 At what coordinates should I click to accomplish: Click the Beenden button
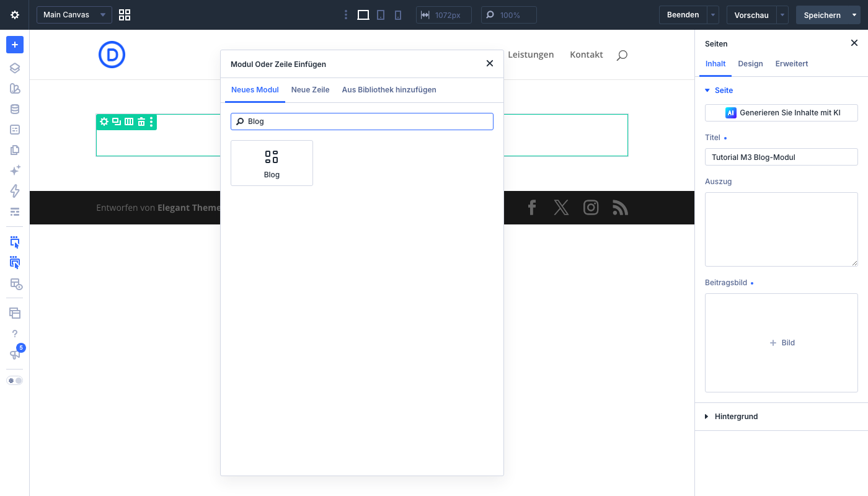click(x=683, y=15)
